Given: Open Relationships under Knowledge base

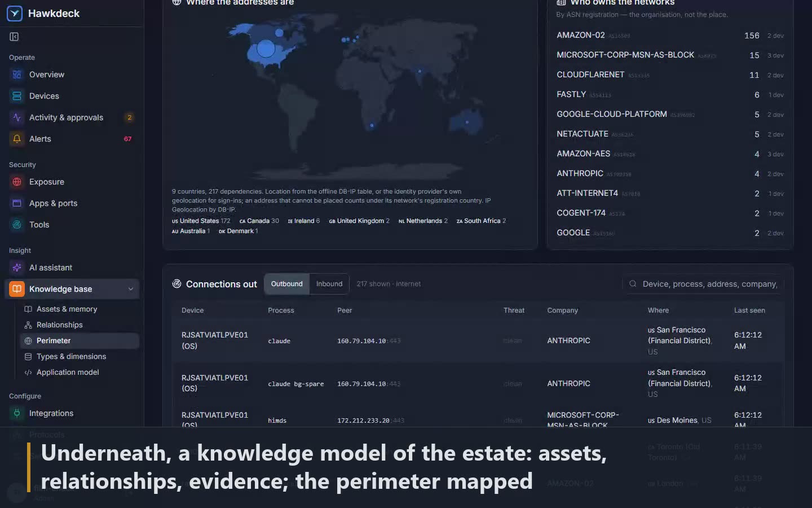Looking at the screenshot, I should pyautogui.click(x=80, y=325).
